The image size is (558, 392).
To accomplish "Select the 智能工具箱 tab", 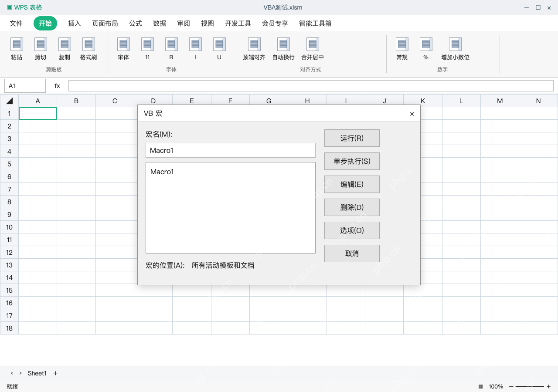I will 315,24.
